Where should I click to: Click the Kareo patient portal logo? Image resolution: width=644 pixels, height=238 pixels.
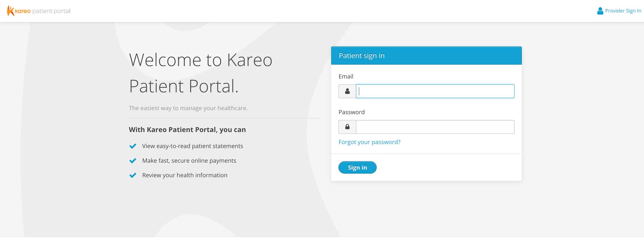coord(38,11)
